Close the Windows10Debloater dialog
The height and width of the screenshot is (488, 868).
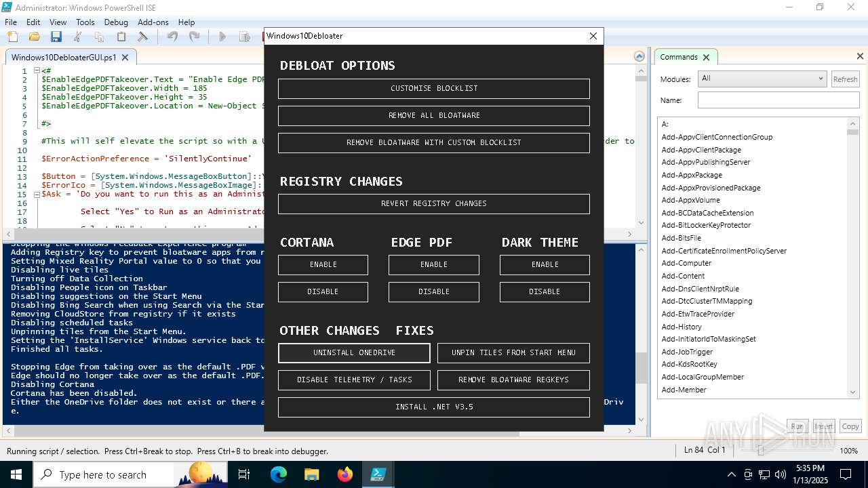pyautogui.click(x=593, y=36)
